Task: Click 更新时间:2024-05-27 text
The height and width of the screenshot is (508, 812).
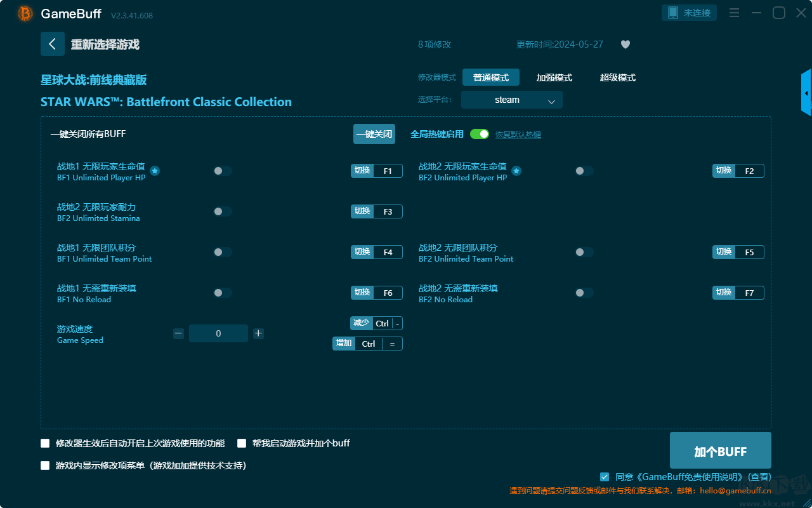Action: pyautogui.click(x=560, y=44)
